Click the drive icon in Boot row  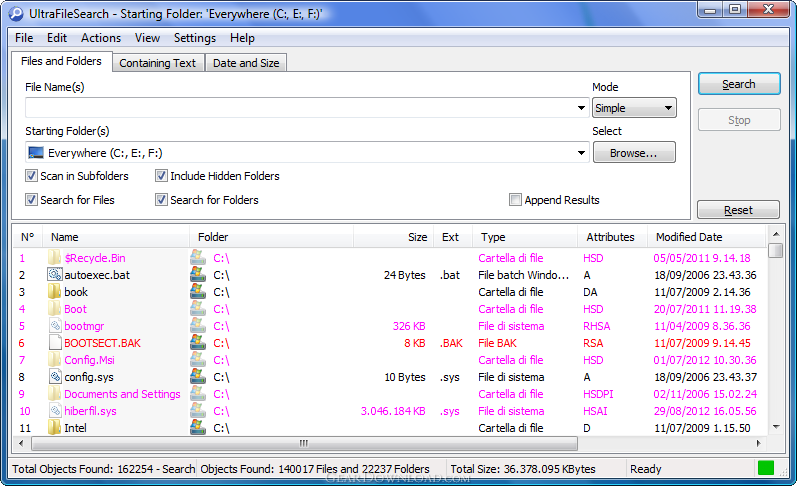198,309
